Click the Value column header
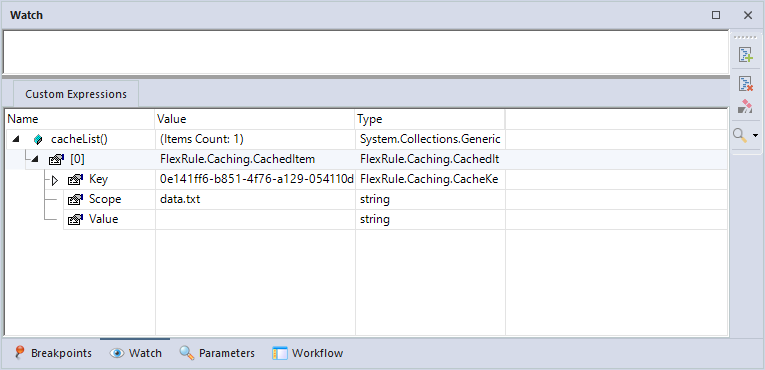765x370 pixels. [x=255, y=119]
